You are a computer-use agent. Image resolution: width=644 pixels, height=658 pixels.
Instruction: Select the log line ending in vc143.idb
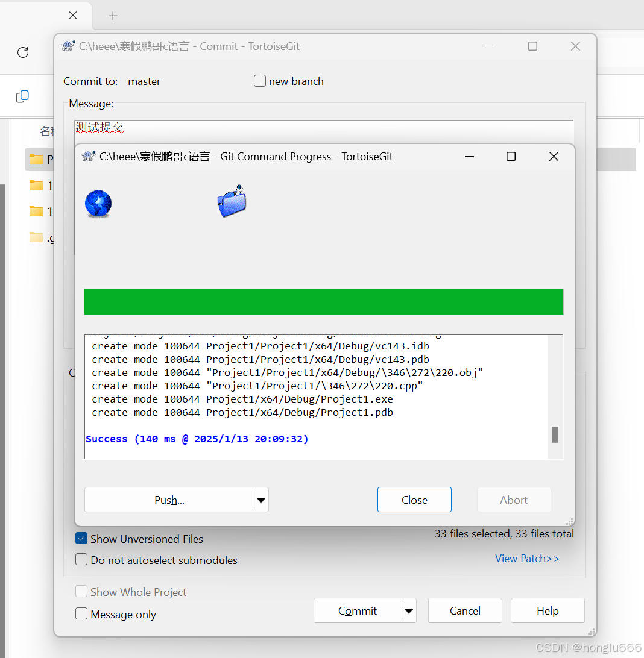coord(260,346)
